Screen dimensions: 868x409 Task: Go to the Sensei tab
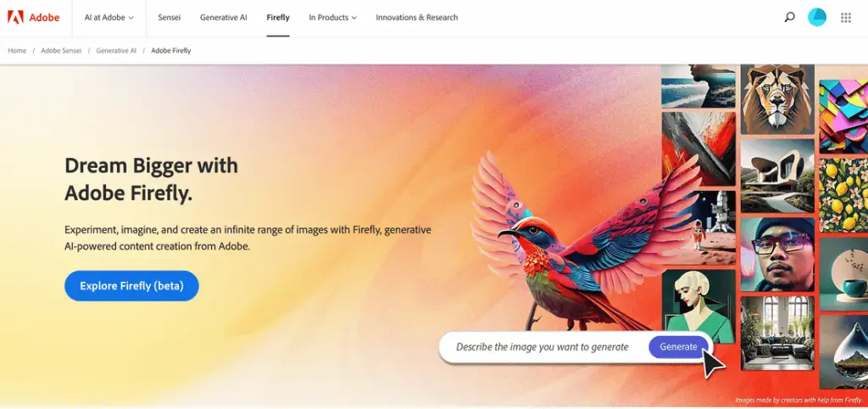point(169,18)
